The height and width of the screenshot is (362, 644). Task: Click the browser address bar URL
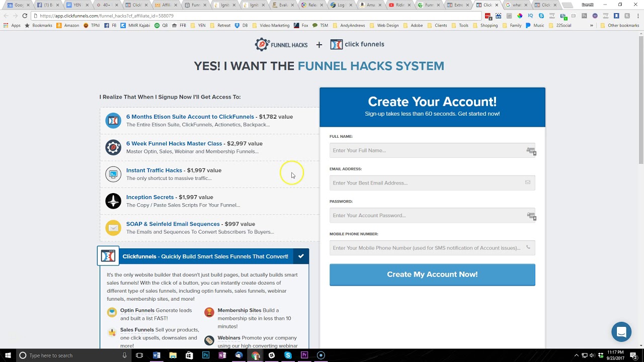click(107, 16)
